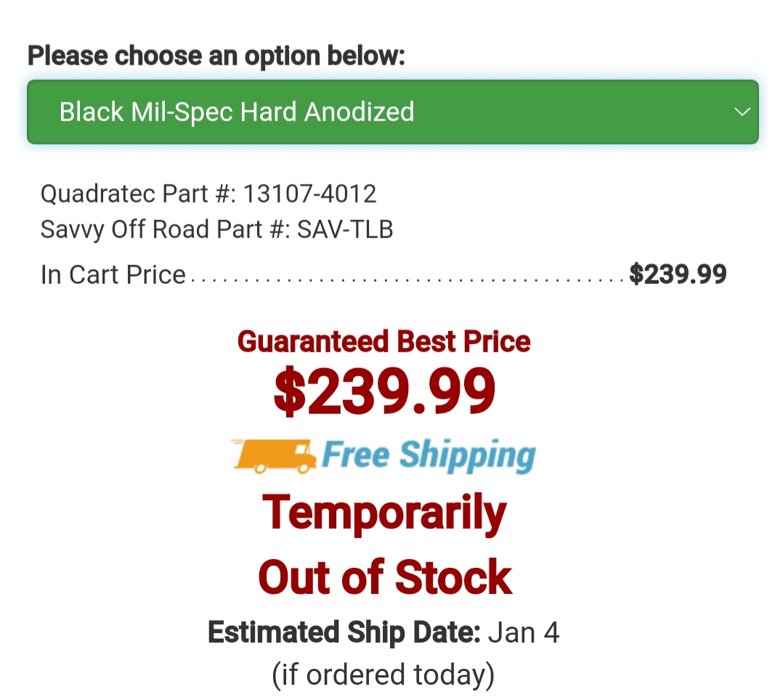Click the Free Shipping text
Screen dimensions: 783x700
point(429,455)
